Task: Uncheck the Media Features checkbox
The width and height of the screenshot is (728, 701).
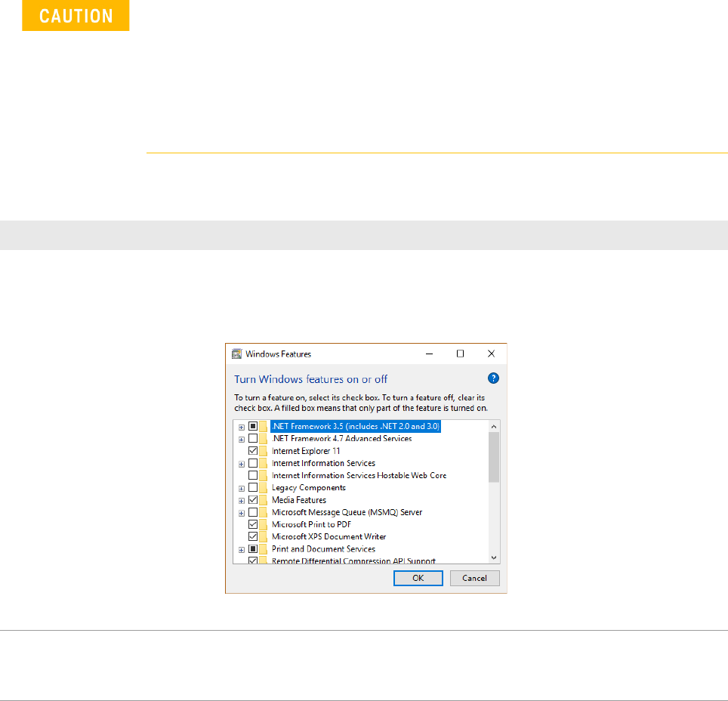Action: click(x=253, y=500)
